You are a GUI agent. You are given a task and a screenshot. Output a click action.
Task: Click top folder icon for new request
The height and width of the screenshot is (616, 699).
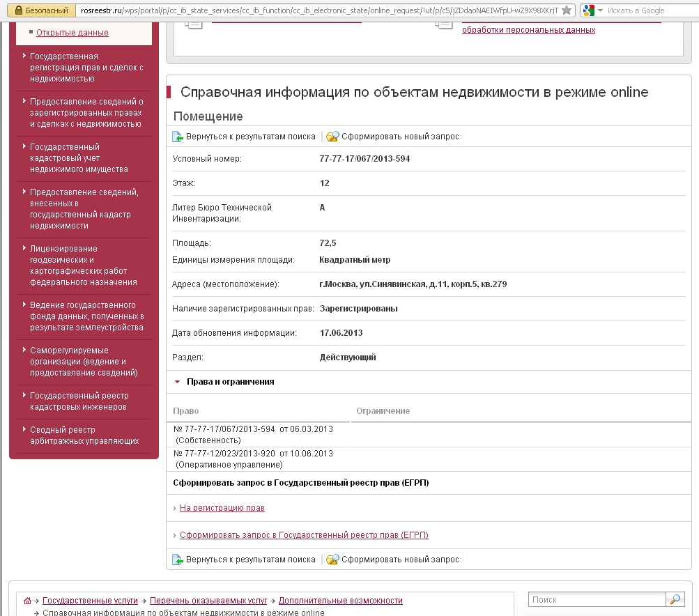click(x=332, y=137)
